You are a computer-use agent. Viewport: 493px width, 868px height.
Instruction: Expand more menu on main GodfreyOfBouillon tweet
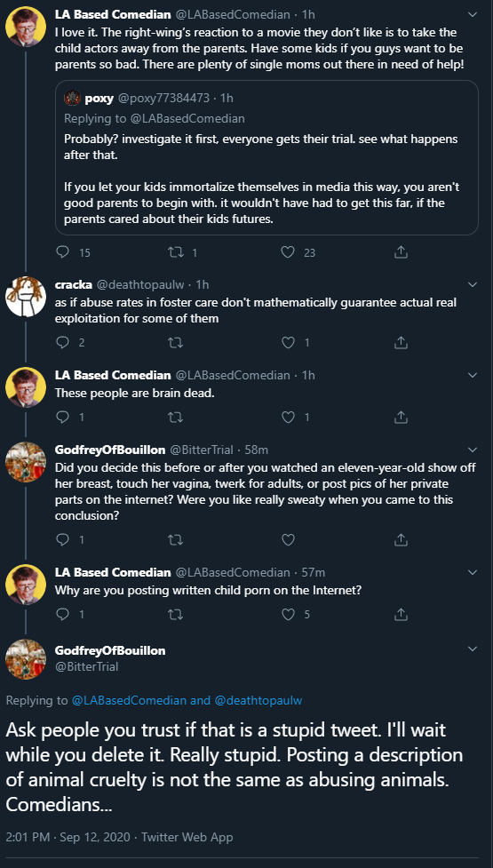pos(473,649)
